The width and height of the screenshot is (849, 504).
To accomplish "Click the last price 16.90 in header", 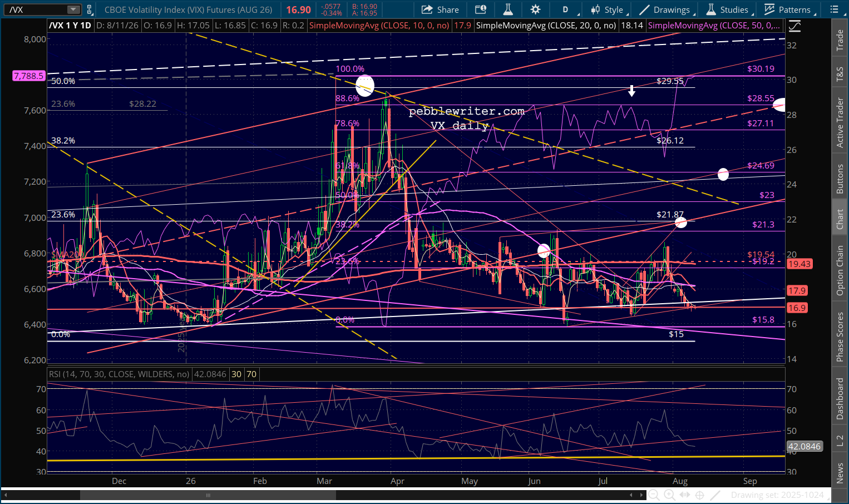I will tap(299, 9).
